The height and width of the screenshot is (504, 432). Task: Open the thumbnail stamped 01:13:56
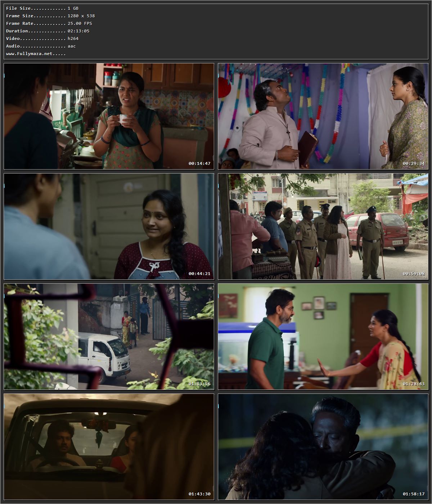click(109, 337)
